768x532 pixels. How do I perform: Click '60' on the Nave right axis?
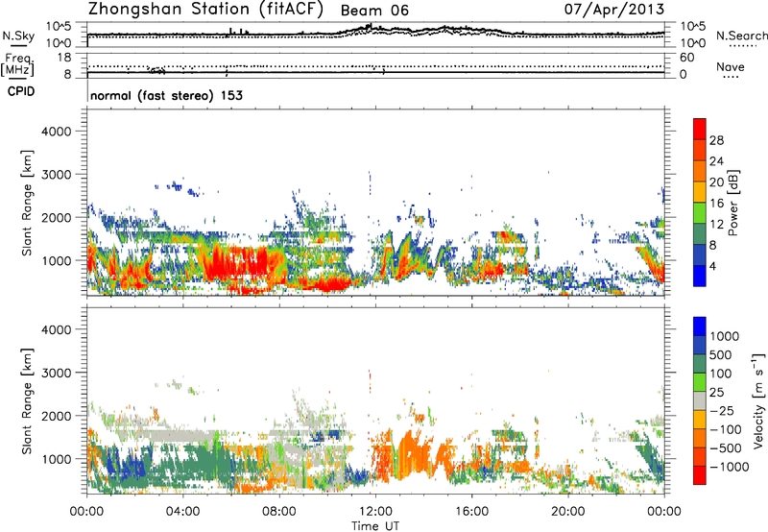686,58
